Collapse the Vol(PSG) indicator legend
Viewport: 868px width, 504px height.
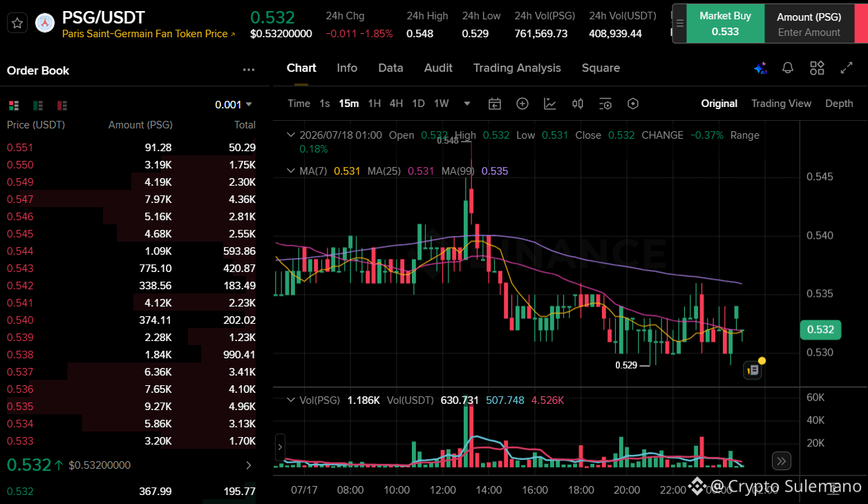pos(292,400)
